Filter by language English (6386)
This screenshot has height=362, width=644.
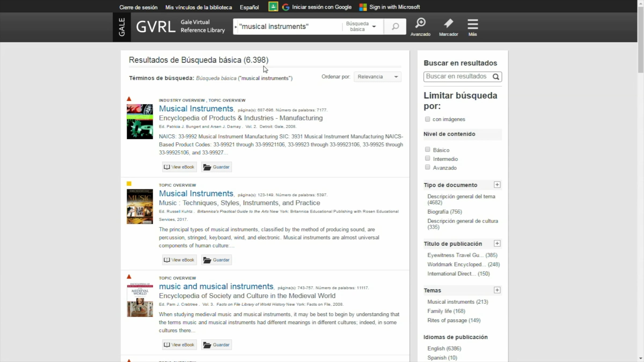(x=444, y=348)
